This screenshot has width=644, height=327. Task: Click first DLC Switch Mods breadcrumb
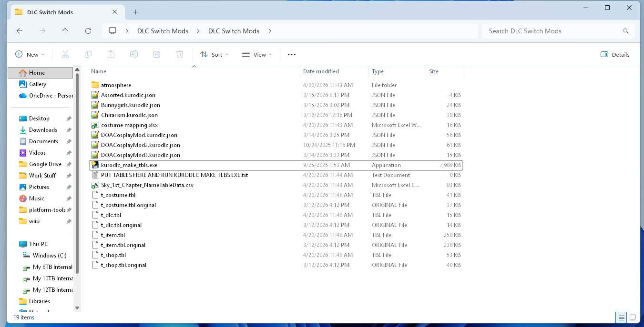coord(163,31)
